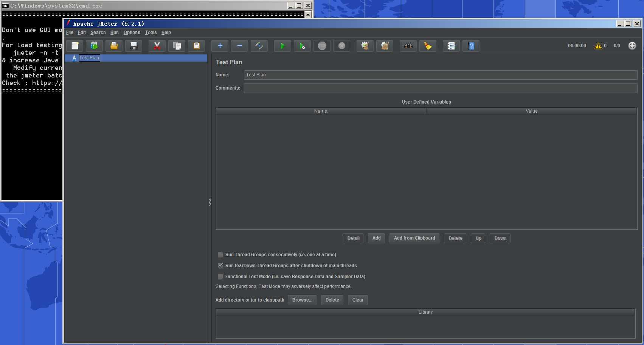The width and height of the screenshot is (644, 345).
Task: Click the Comments input field
Action: tap(441, 88)
